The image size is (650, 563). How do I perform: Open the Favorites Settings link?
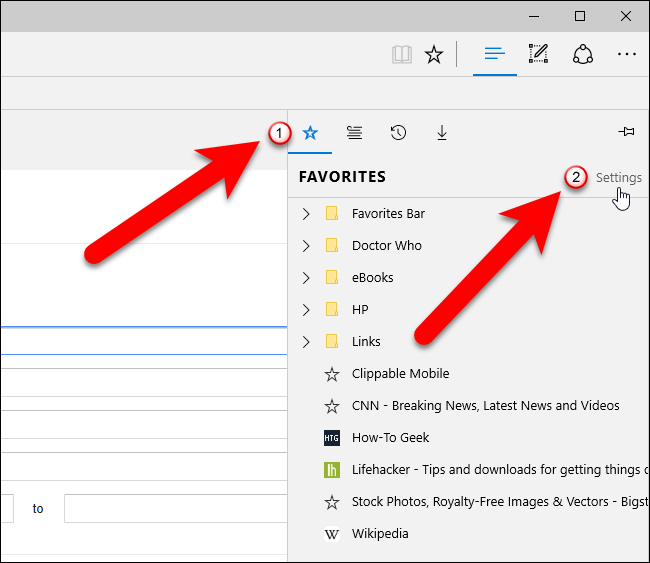[x=618, y=178]
